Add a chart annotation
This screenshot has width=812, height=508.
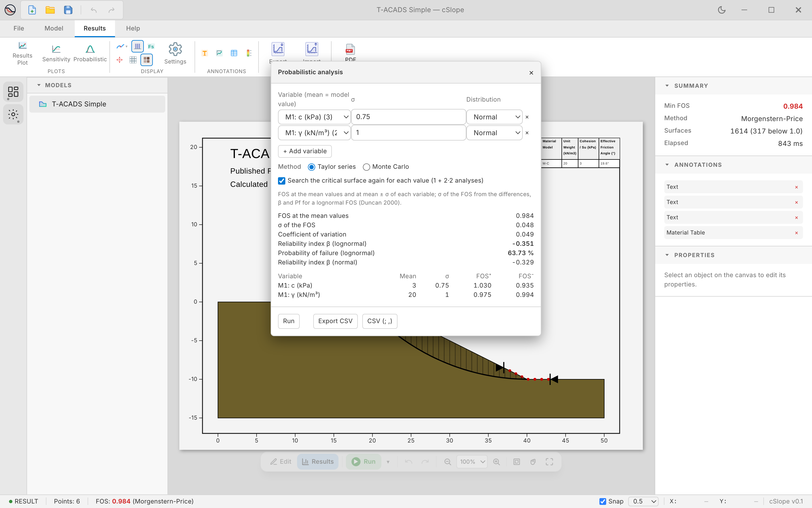(219, 53)
